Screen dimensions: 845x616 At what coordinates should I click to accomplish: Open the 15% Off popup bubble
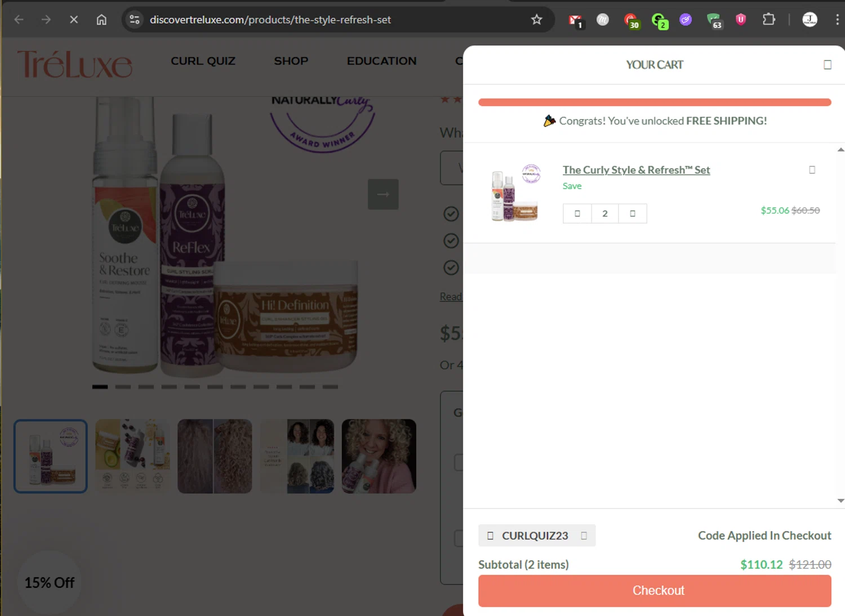point(50,582)
